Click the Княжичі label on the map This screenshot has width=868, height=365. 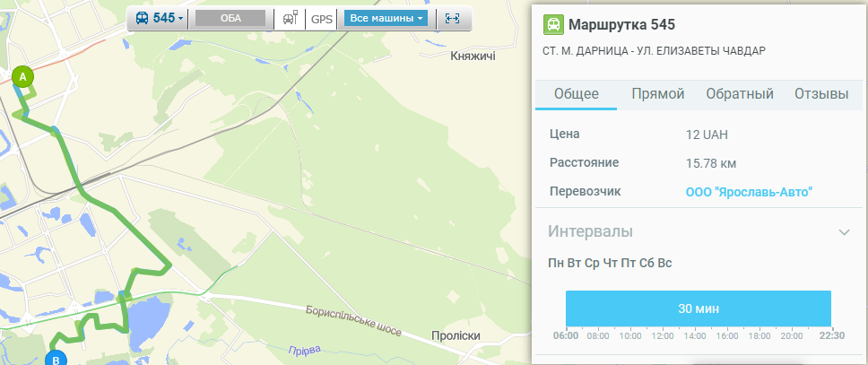[473, 56]
